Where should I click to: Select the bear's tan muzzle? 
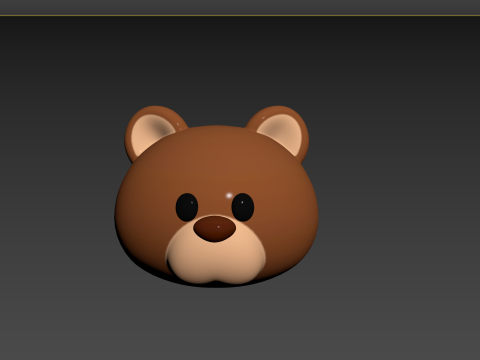click(x=216, y=258)
